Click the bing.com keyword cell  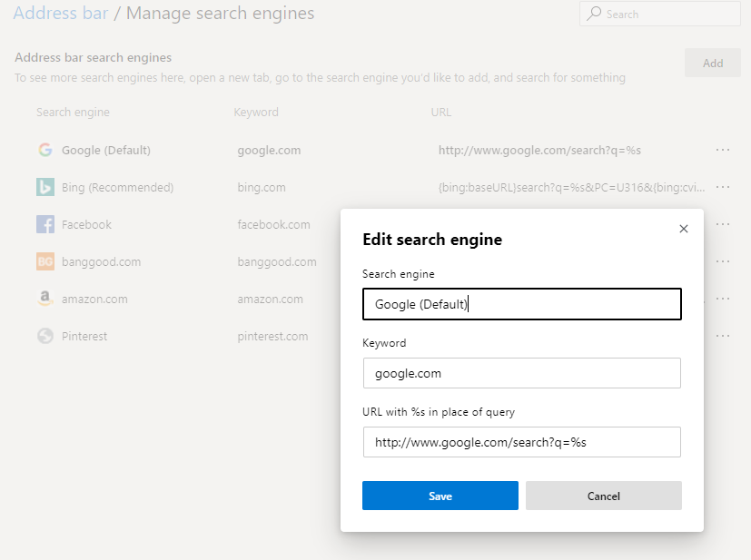coord(261,188)
